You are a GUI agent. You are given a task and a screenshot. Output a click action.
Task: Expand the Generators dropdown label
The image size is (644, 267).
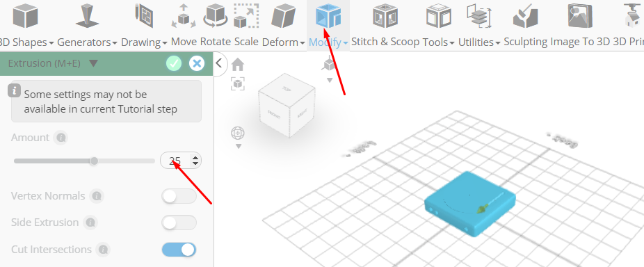point(87,42)
